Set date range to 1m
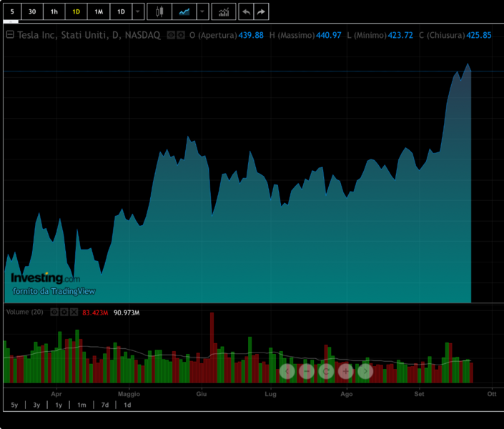 pos(81,405)
